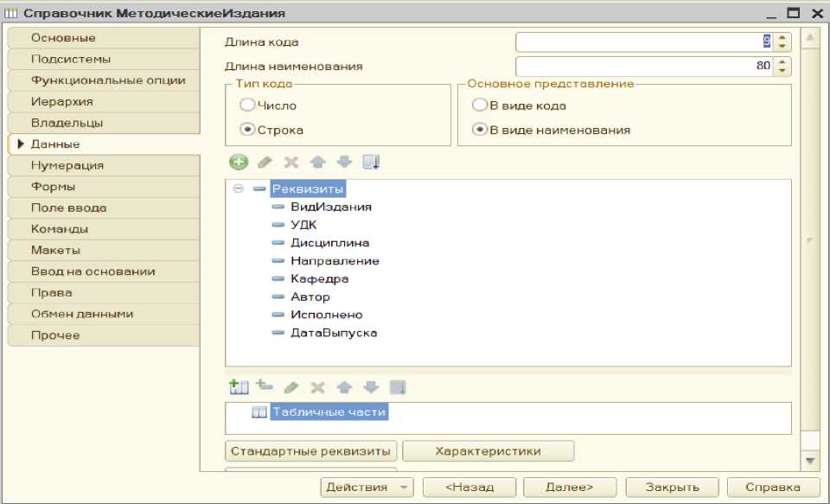The image size is (830, 504).
Task: Click icon beside ВидИздания attribute
Action: point(278,207)
